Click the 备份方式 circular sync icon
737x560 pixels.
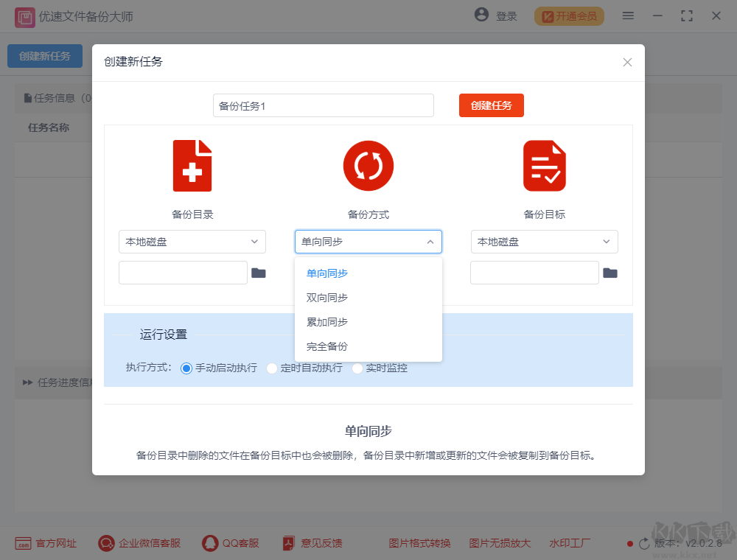pyautogui.click(x=368, y=165)
